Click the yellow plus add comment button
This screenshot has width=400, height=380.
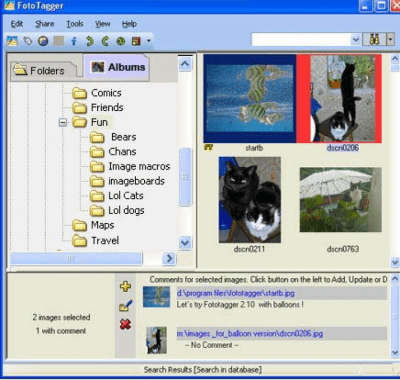(125, 286)
